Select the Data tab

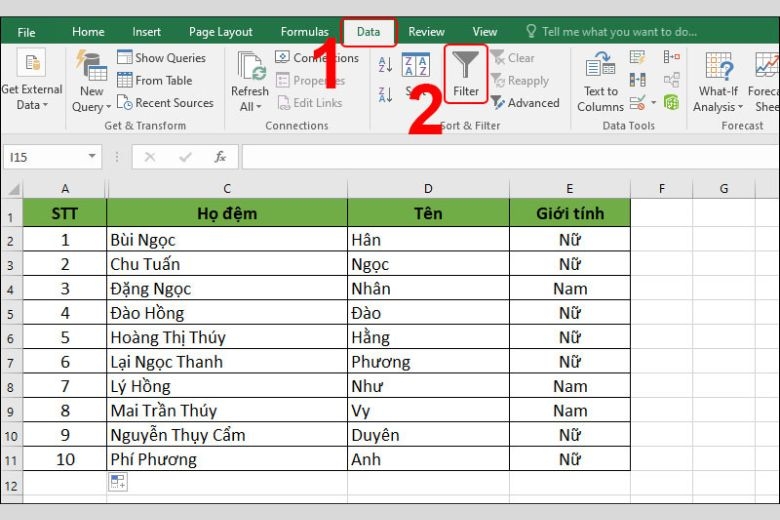pos(368,32)
